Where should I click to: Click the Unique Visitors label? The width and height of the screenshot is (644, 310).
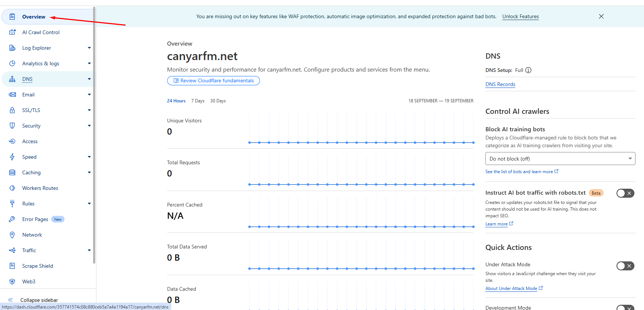(x=184, y=121)
